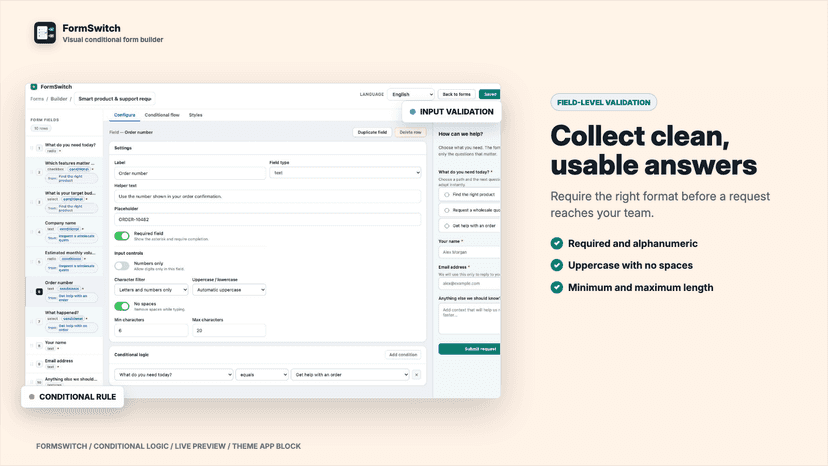Toggle the Required field switch
Image resolution: width=828 pixels, height=466 pixels.
[121, 236]
